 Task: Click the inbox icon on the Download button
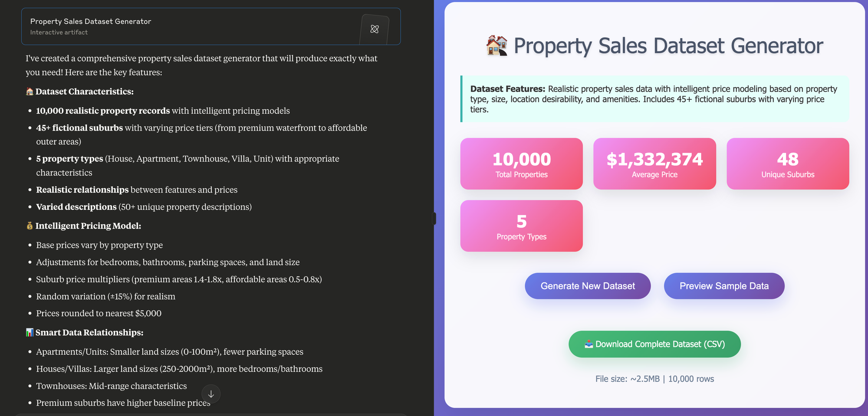point(589,344)
